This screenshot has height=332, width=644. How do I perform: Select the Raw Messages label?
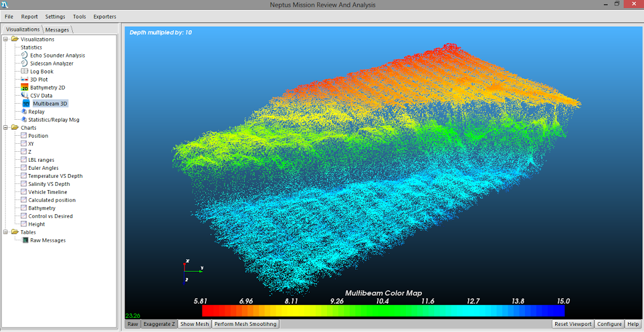coord(47,241)
